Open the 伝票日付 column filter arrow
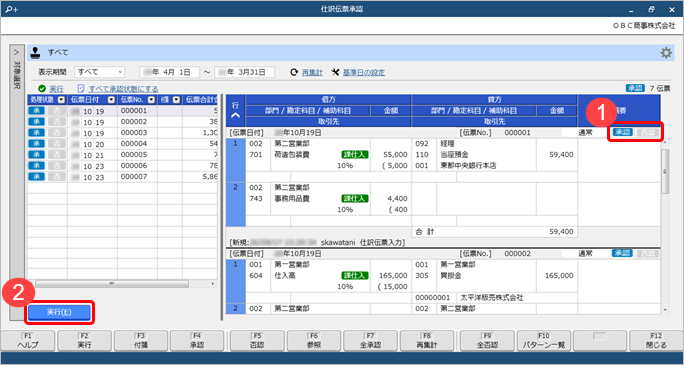684x365 pixels. (112, 100)
